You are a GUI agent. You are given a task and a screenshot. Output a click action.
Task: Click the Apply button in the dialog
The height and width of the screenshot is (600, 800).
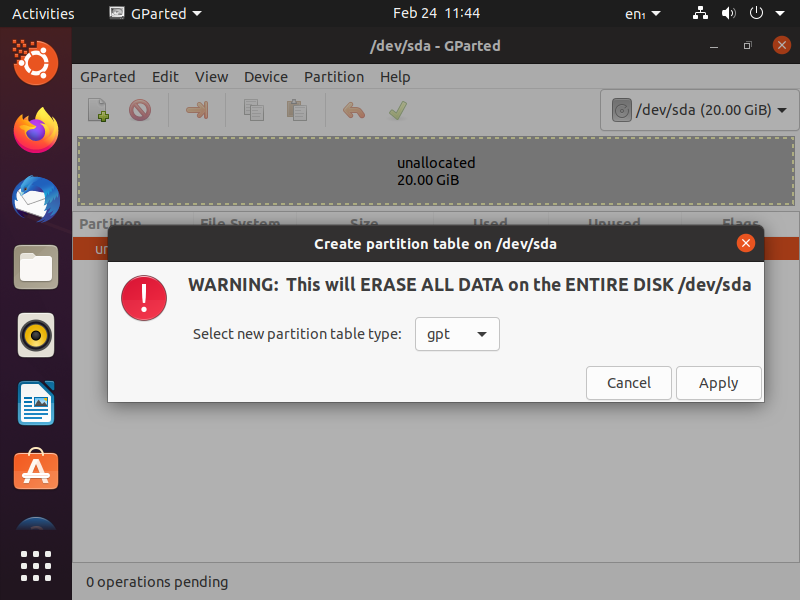[718, 383]
